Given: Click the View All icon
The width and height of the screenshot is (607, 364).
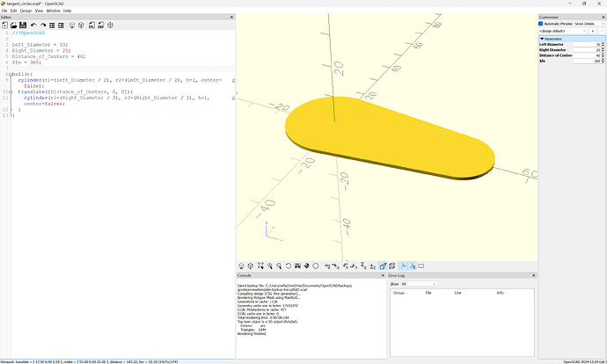Looking at the screenshot, I should point(260,266).
